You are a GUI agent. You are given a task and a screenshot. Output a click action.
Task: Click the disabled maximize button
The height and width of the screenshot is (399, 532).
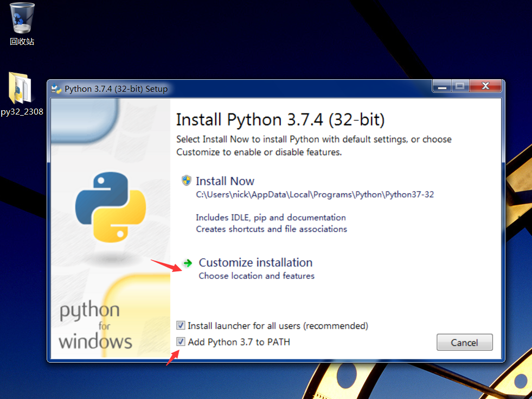[460, 86]
